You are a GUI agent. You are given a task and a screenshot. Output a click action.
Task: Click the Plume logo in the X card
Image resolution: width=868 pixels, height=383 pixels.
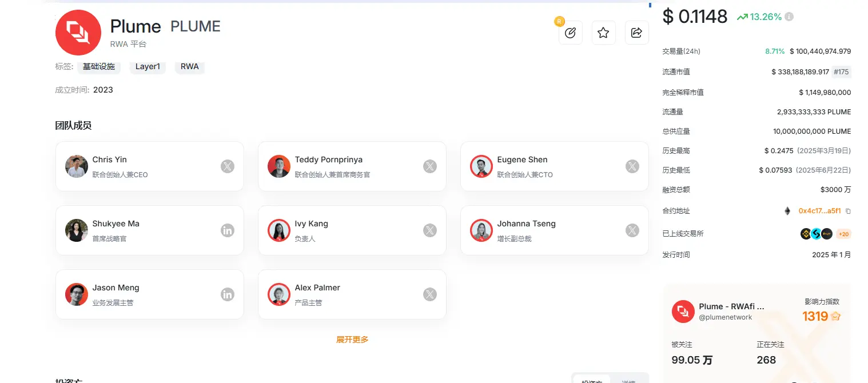tap(683, 311)
